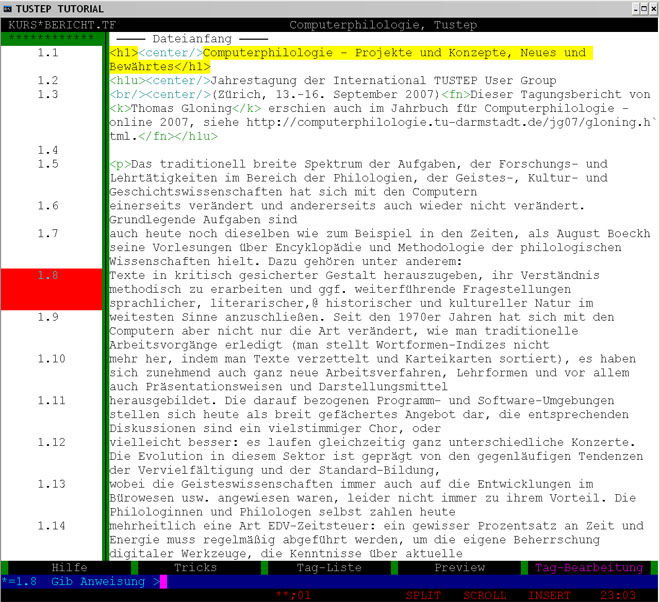Screen dimensions: 660x602
Task: Select the Tag-Bearbeitung function
Action: point(587,567)
